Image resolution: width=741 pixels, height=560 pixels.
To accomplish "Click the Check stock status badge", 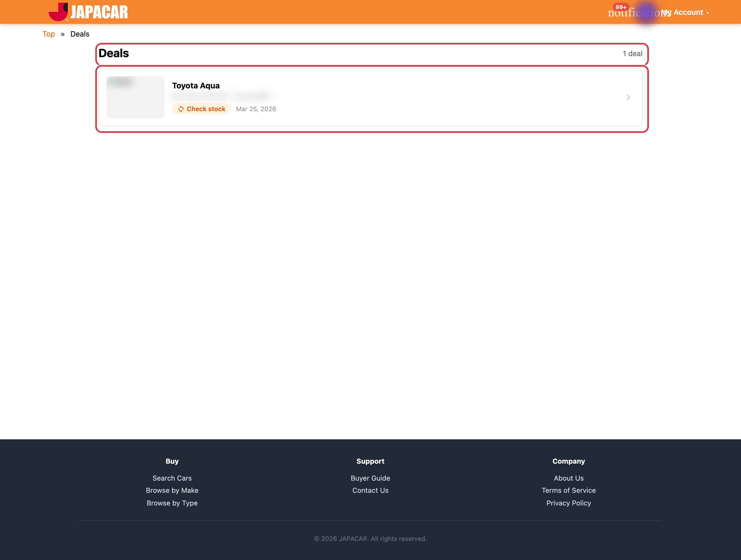I will click(x=201, y=109).
